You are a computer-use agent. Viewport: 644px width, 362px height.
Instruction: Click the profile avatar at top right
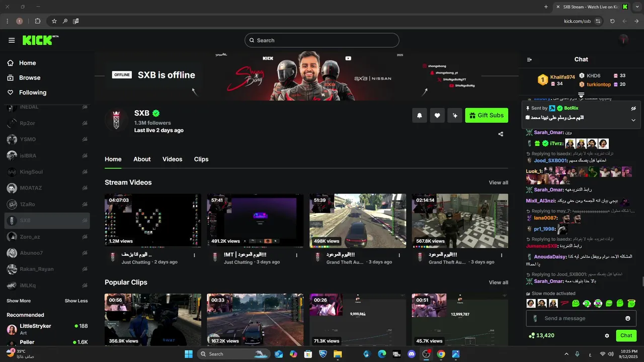(624, 40)
